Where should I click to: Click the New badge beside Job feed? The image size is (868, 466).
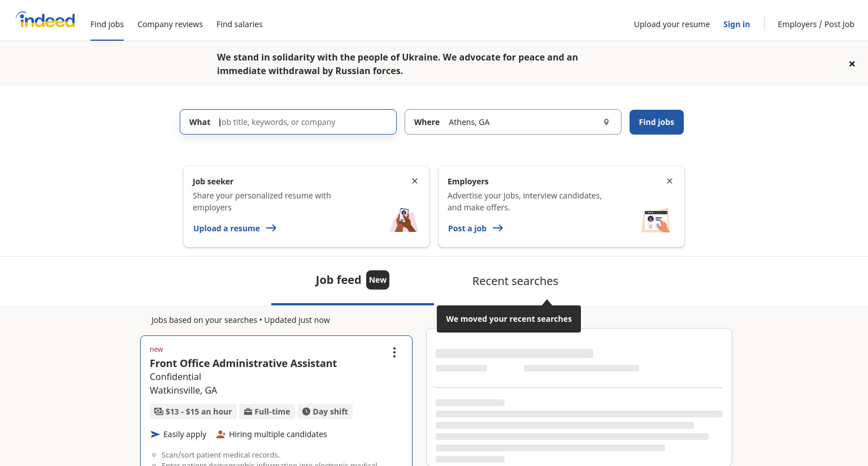coord(377,280)
